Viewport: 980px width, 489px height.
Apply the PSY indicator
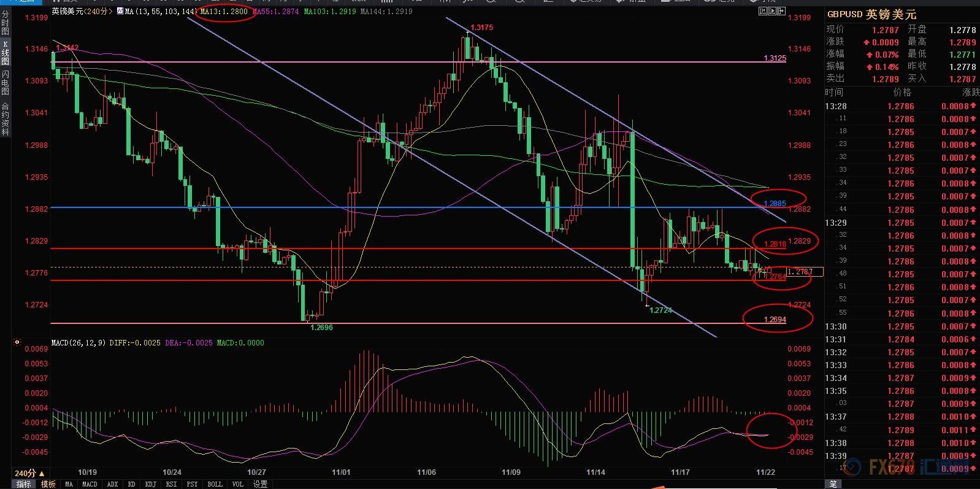(192, 484)
